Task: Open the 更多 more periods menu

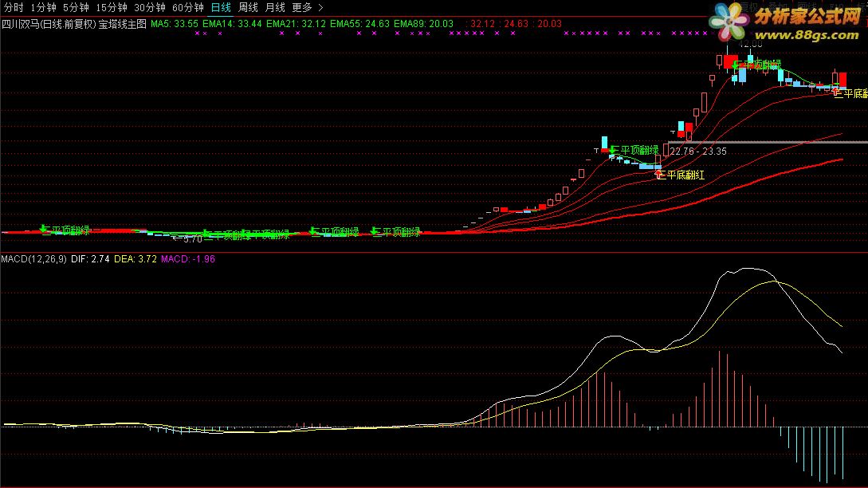Action: [x=302, y=8]
